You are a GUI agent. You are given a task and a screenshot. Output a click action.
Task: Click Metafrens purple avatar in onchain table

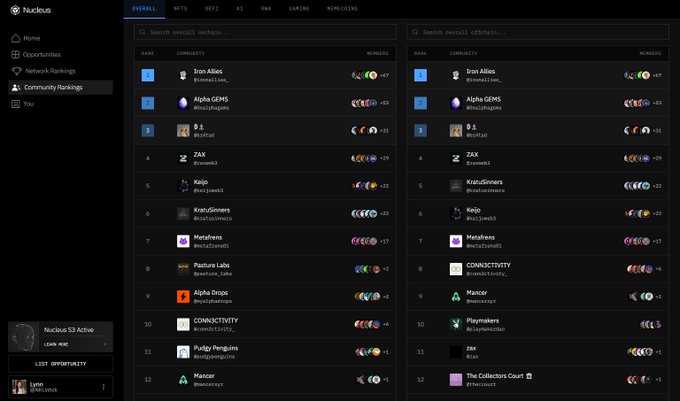[x=183, y=241]
